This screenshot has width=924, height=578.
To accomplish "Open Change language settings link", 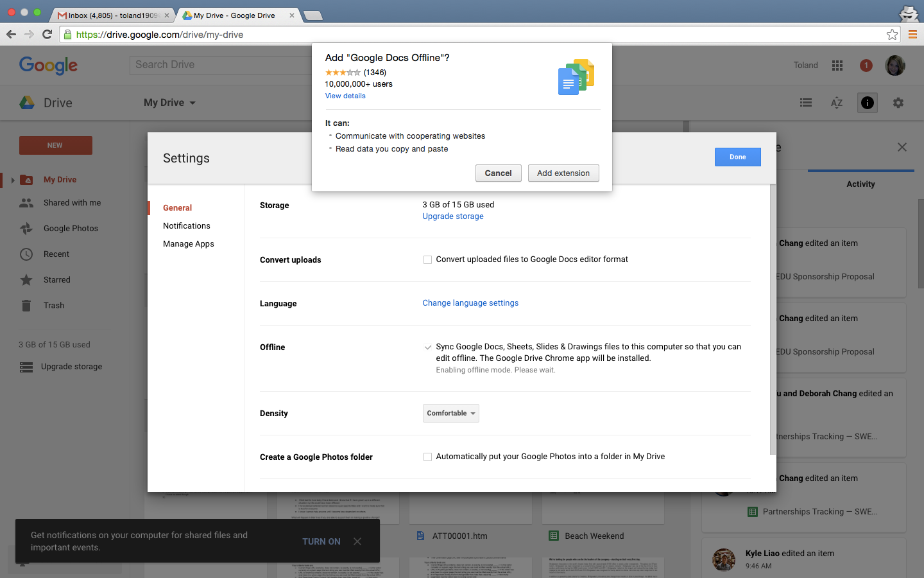I will point(470,303).
